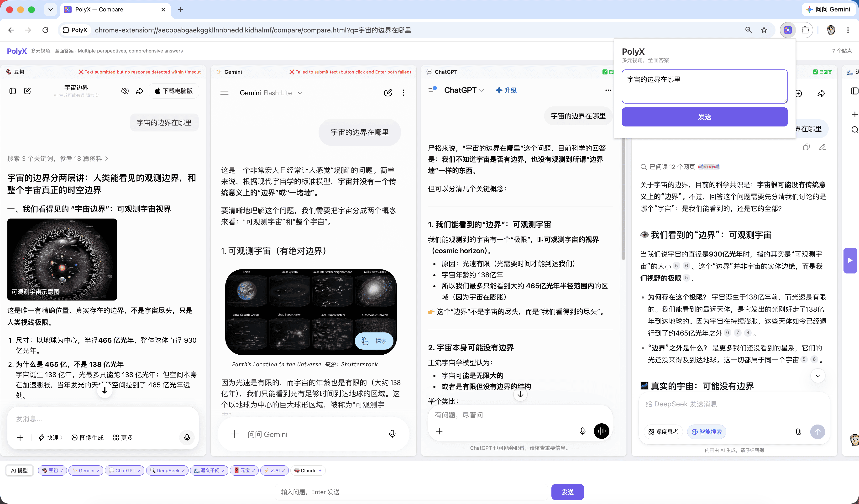This screenshot has height=504, width=859.
Task: Jump to bottom in Doubao chat
Action: [x=105, y=391]
